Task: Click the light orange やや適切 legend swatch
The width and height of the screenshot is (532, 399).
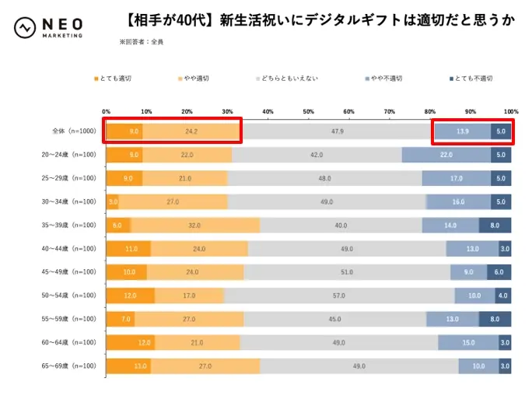Action: tap(180, 78)
